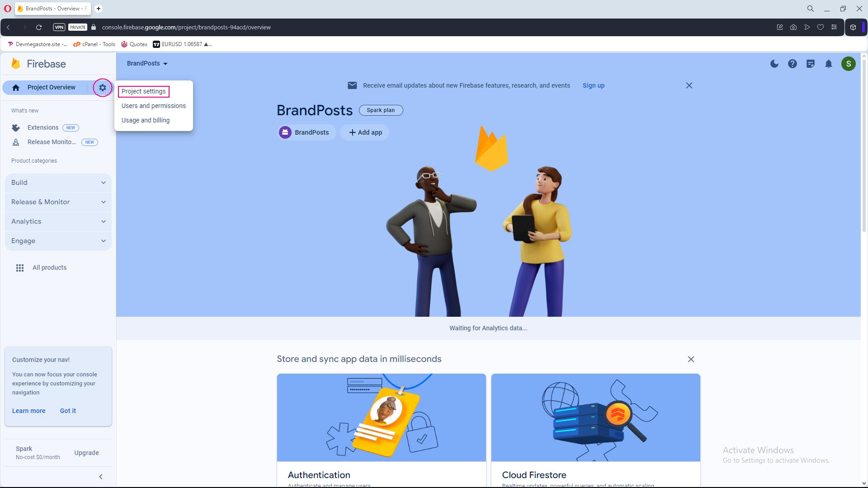Open Opera easy setup icon
The width and height of the screenshot is (868, 488).
(834, 27)
